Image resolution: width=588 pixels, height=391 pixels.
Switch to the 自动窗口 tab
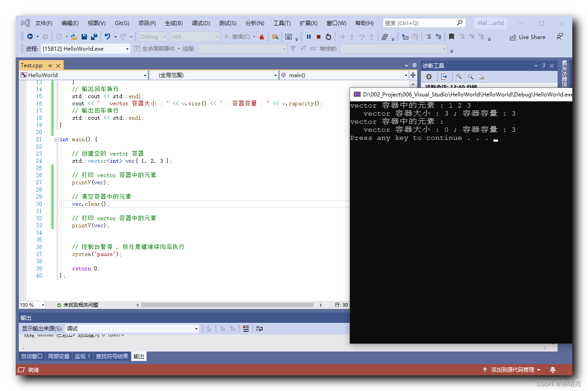(32, 356)
